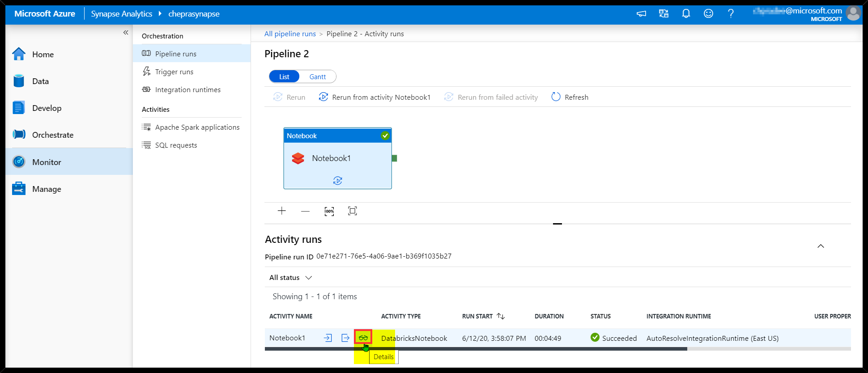Open the Manage hub icon
Screen dimensions: 868x373
click(x=19, y=189)
